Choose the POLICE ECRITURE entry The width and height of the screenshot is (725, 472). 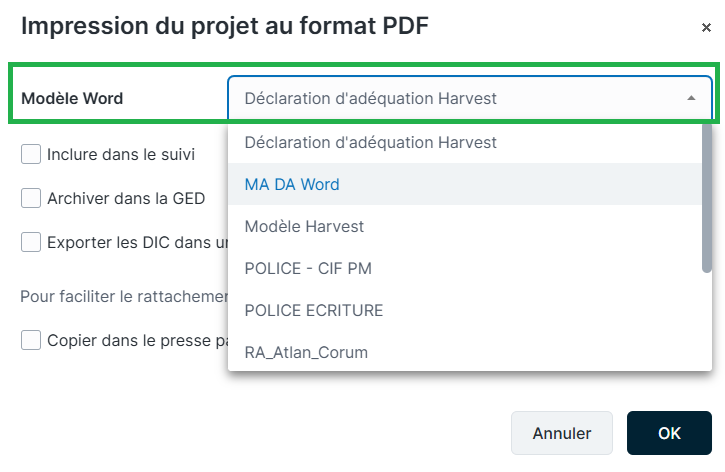point(465,311)
